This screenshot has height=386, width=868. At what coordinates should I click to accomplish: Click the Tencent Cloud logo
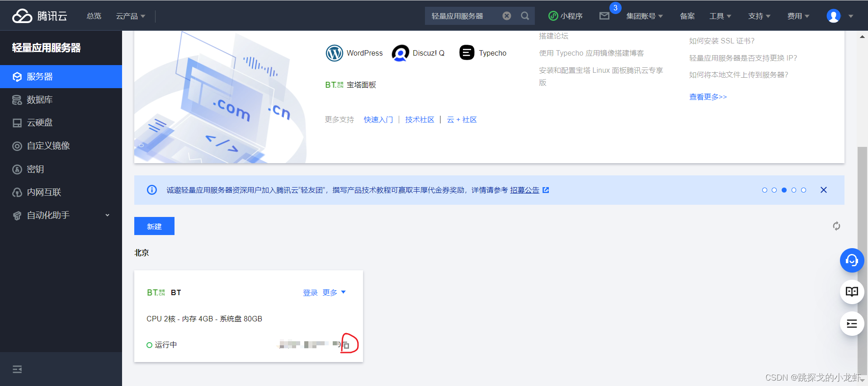coord(40,16)
